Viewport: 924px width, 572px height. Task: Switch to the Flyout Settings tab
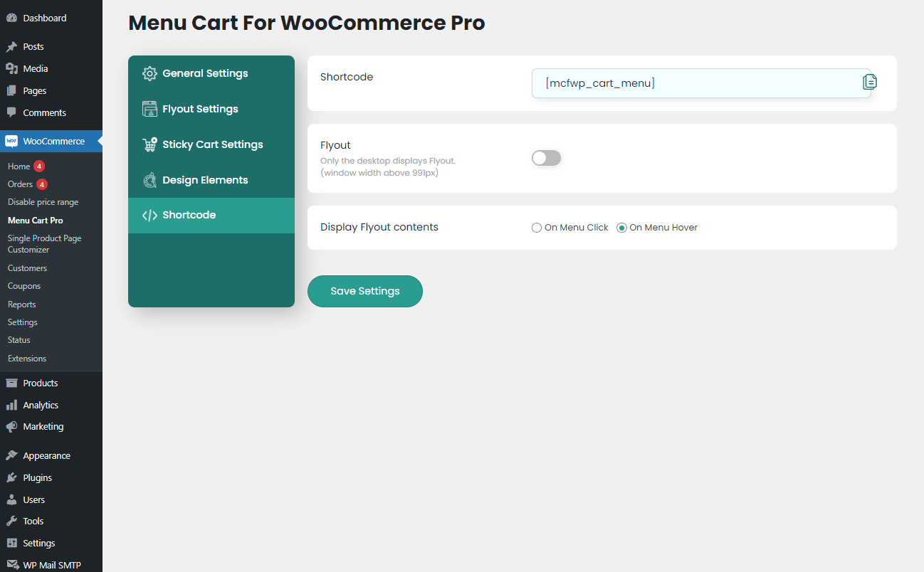tap(211, 109)
